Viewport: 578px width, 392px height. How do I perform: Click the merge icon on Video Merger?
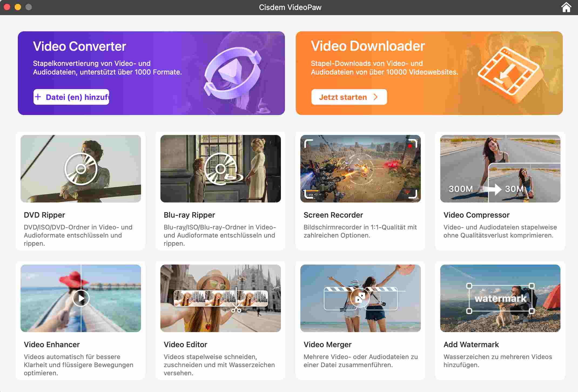click(360, 298)
